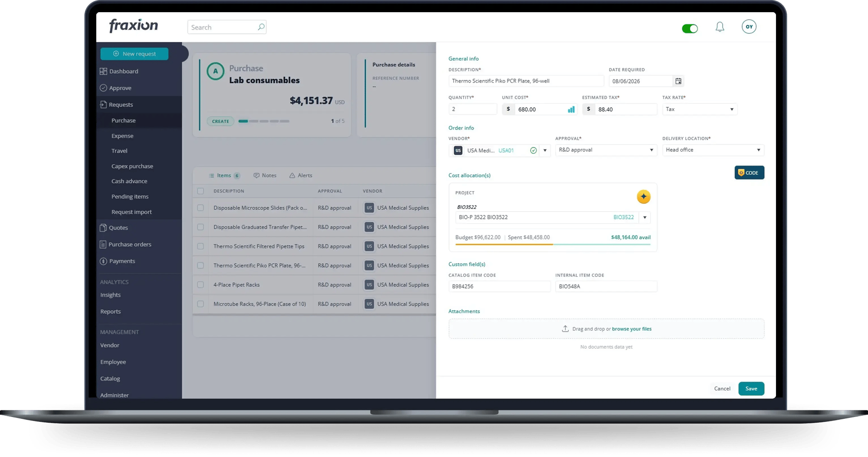Image resolution: width=868 pixels, height=457 pixels.
Task: Click the Dashboard icon in sidebar
Action: [103, 71]
